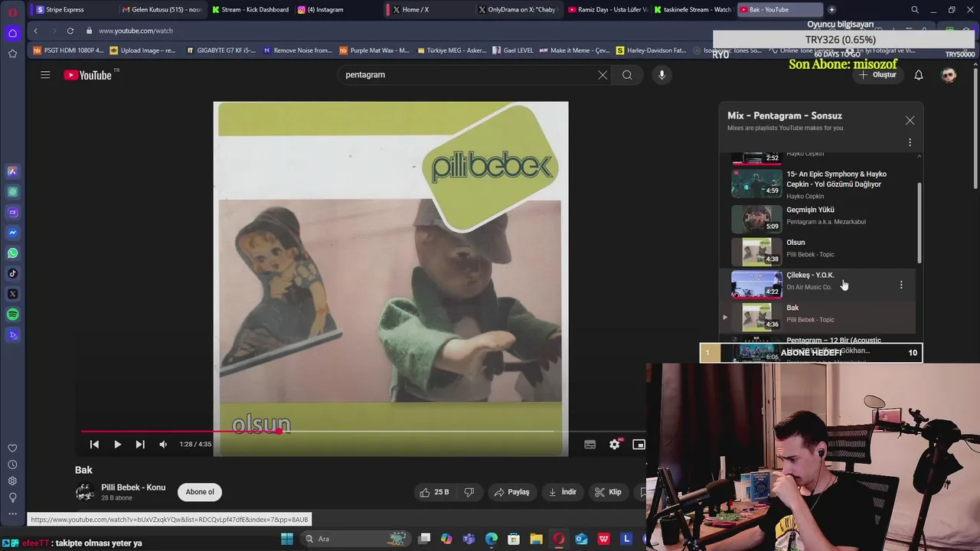Open File Explorer from taskbar
Viewport: 980px width, 551px height.
point(537,539)
